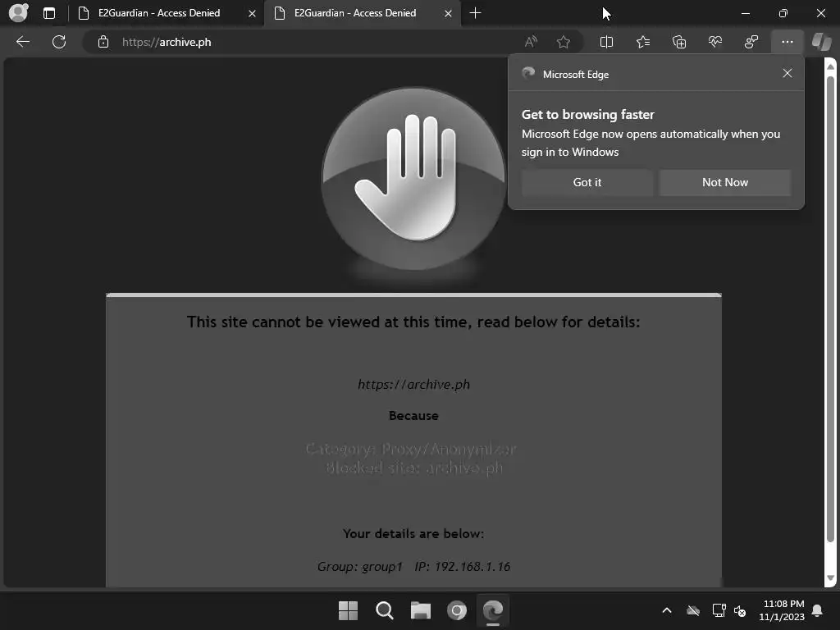Go back to the previous page
This screenshot has width=840, height=630.
click(x=23, y=42)
